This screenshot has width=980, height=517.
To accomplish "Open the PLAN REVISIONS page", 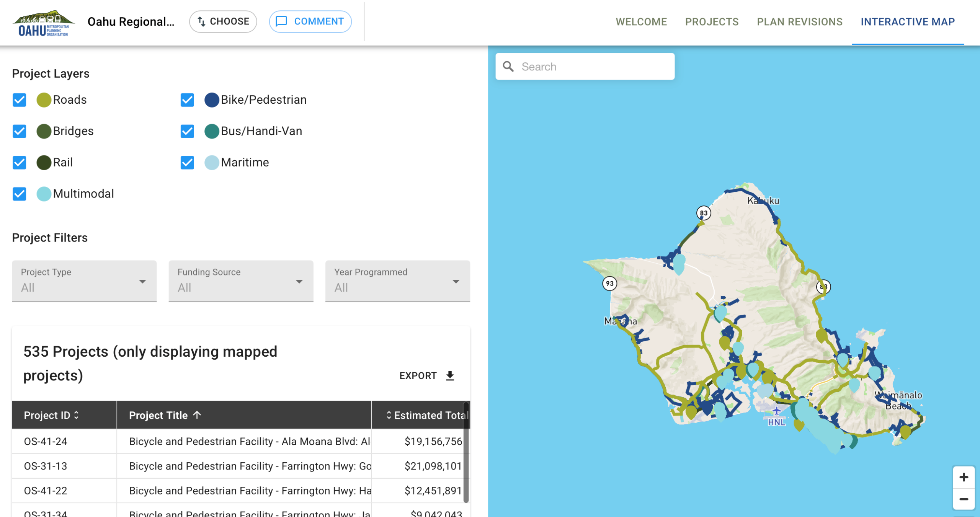I will click(799, 22).
